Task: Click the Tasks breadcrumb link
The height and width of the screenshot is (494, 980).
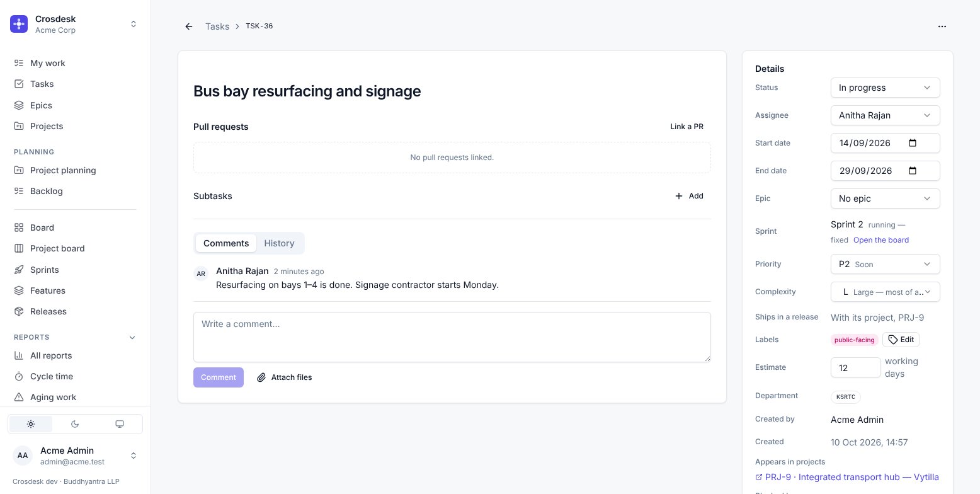Action: click(217, 26)
